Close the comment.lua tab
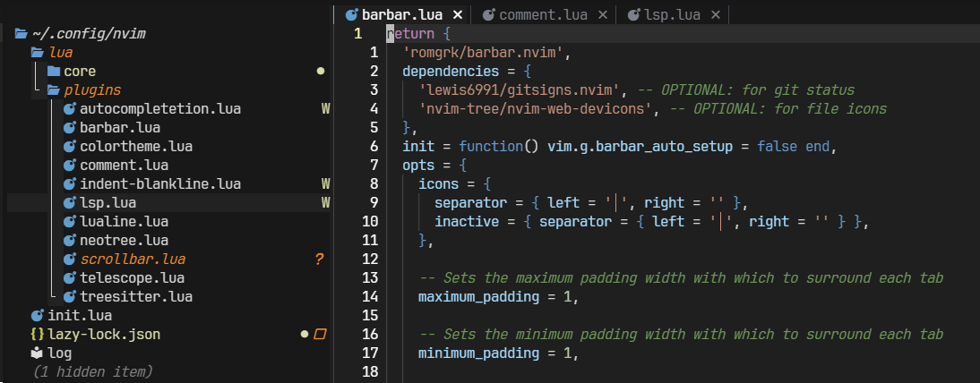The height and width of the screenshot is (383, 980). tap(602, 14)
